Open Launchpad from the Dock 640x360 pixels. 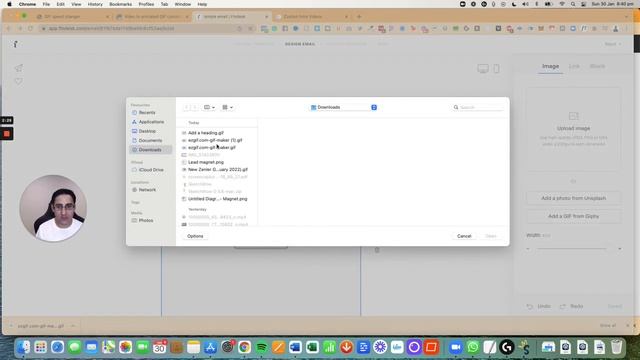point(40,347)
